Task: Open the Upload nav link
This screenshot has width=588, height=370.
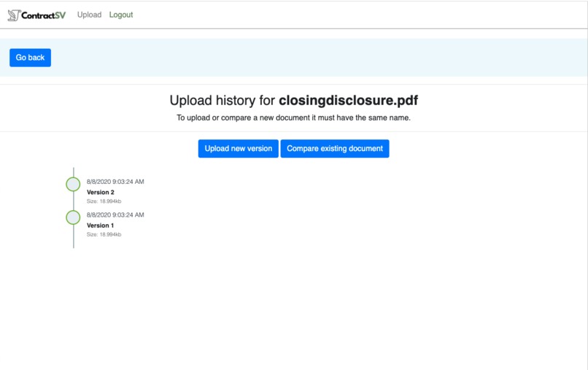Action: (89, 15)
